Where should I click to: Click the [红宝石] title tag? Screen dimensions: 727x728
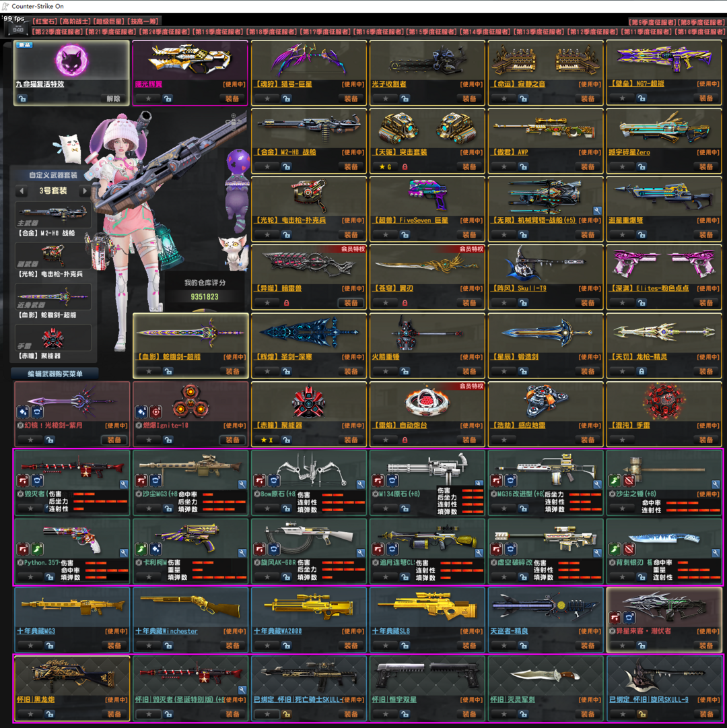point(44,22)
